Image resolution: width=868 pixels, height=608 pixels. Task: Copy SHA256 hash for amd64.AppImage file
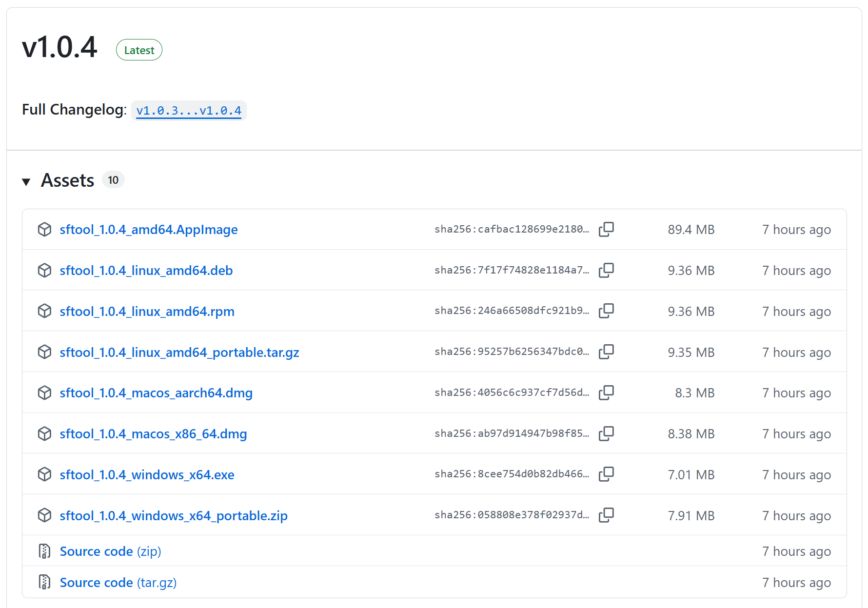(606, 229)
